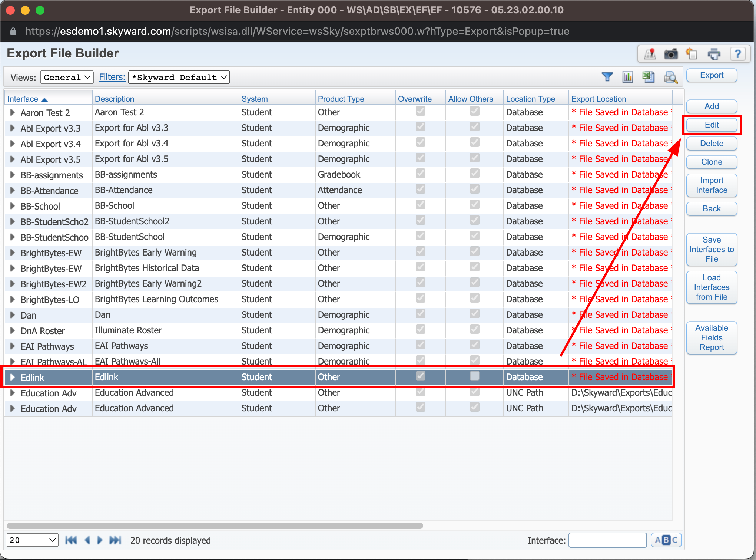756x560 pixels.
Task: Expand the Dan interface row
Action: (12, 315)
